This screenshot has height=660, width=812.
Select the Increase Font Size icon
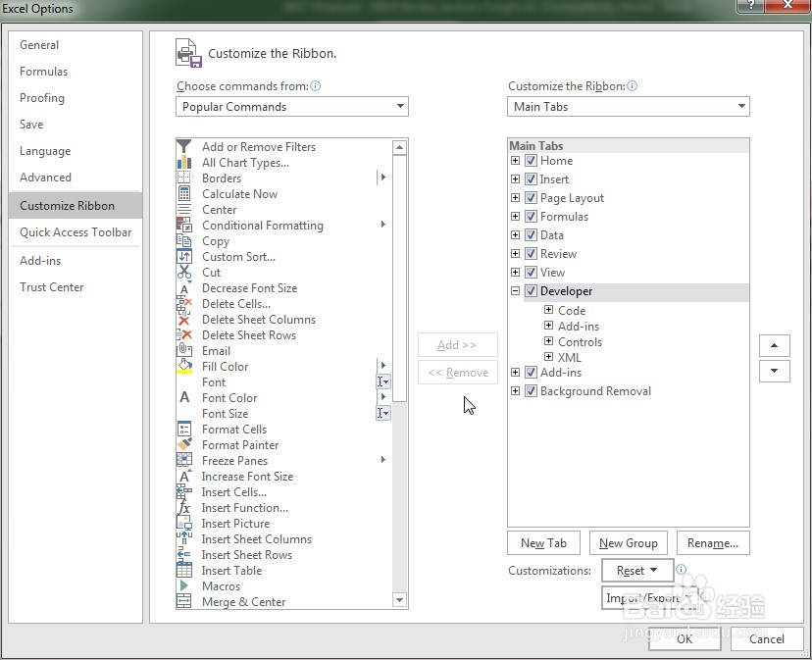pyautogui.click(x=184, y=476)
